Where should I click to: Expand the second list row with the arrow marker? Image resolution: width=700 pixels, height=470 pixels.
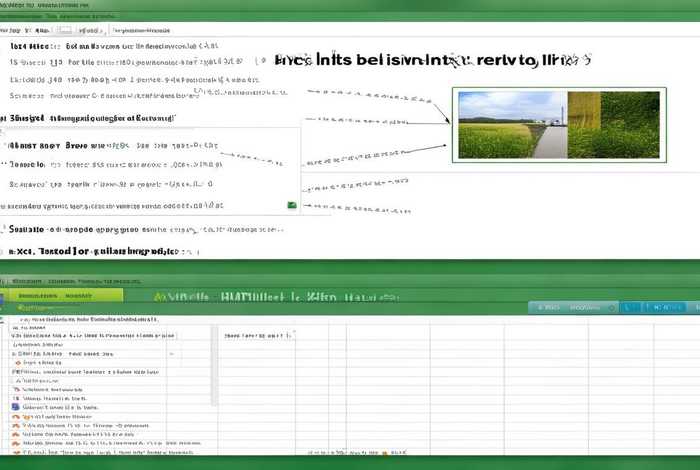pyautogui.click(x=15, y=381)
